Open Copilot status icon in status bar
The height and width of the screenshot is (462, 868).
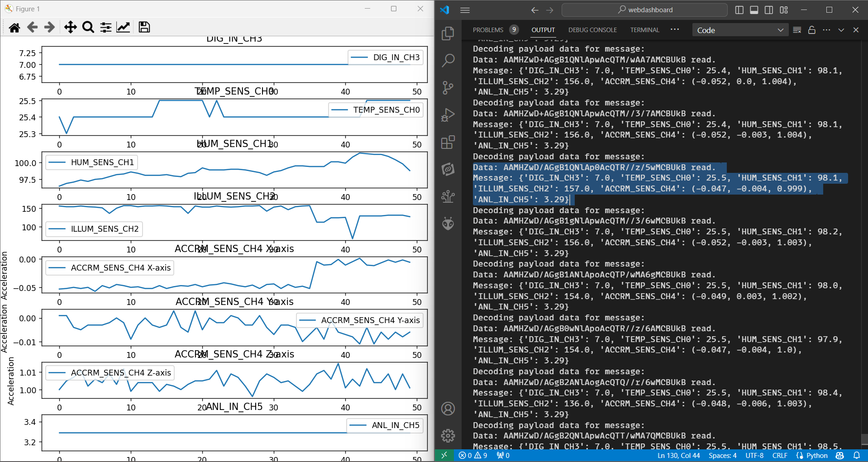[x=840, y=456]
